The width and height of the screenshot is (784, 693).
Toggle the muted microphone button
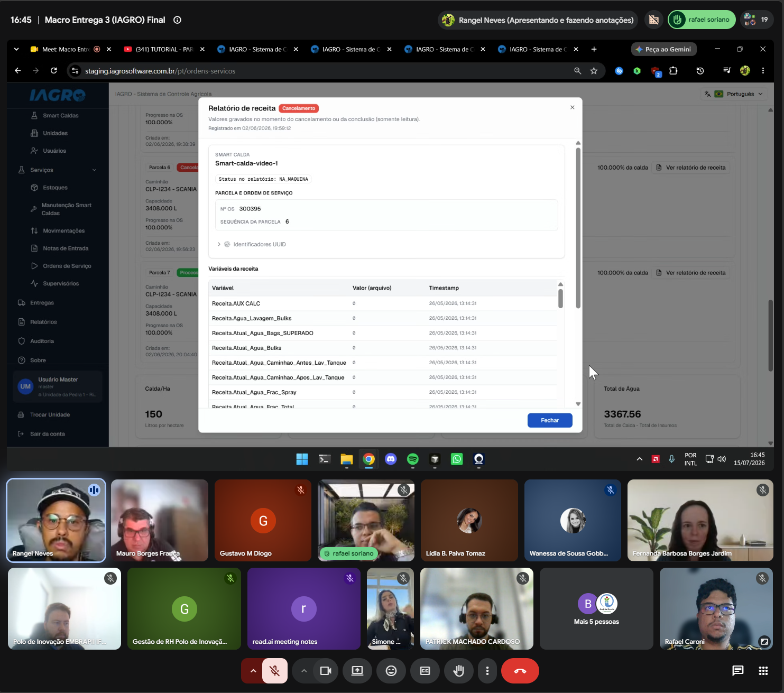click(x=274, y=671)
